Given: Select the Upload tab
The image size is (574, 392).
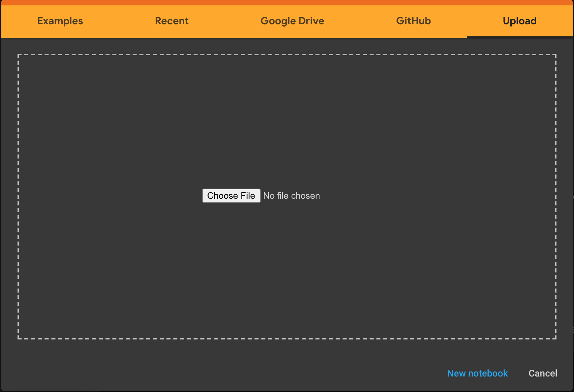Looking at the screenshot, I should pyautogui.click(x=519, y=21).
